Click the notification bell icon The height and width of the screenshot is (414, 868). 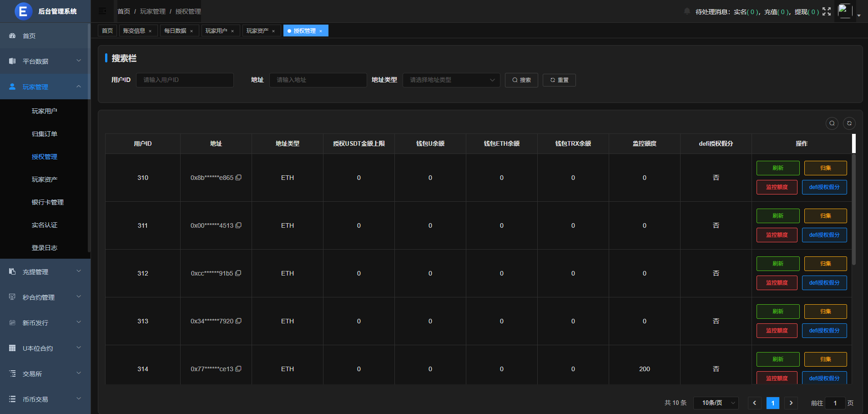click(687, 11)
